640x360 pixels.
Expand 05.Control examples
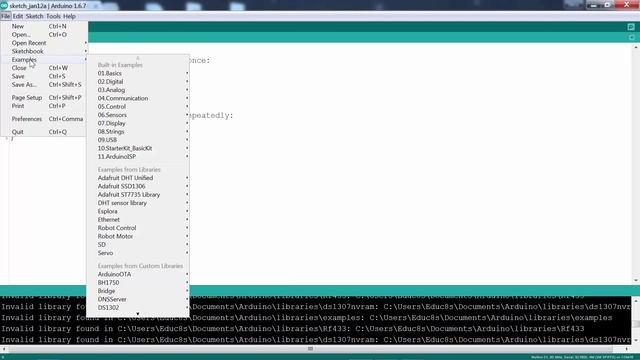point(138,107)
